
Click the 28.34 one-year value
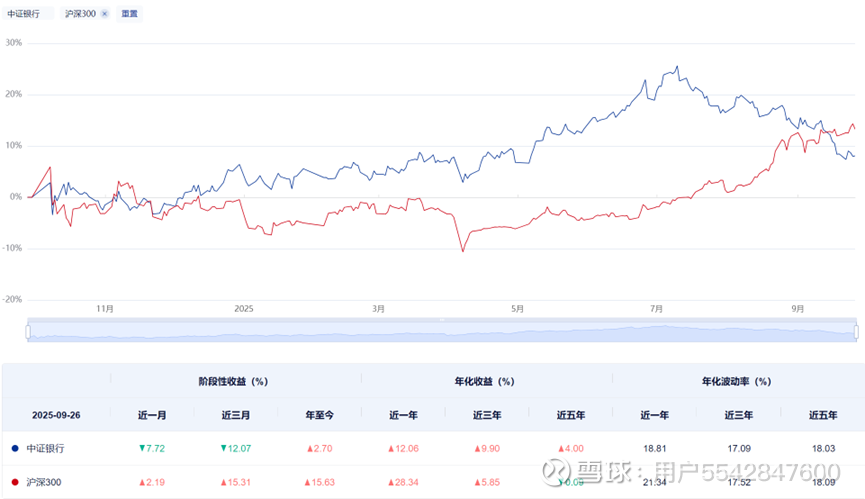403,482
